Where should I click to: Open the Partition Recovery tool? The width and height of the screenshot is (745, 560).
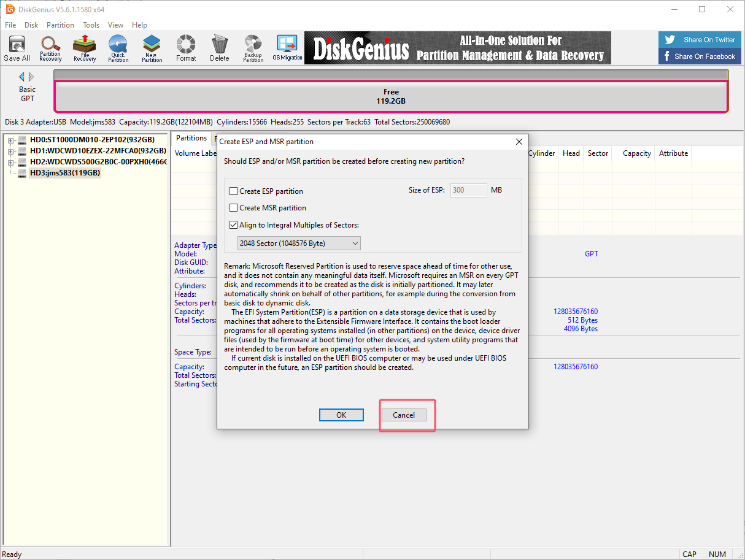pyautogui.click(x=50, y=48)
